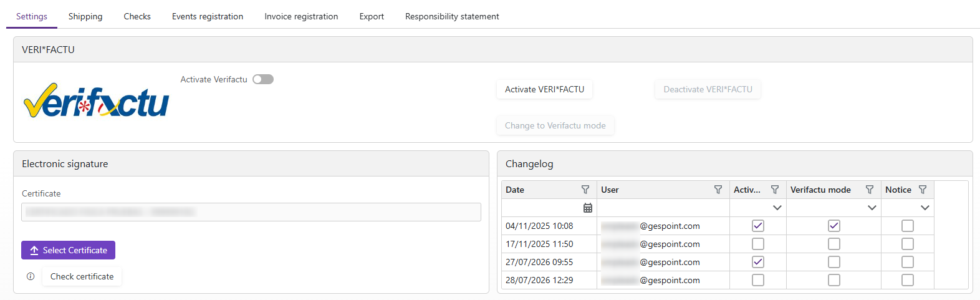Click the User filter input field
The height and width of the screenshot is (300, 980).
(x=663, y=208)
